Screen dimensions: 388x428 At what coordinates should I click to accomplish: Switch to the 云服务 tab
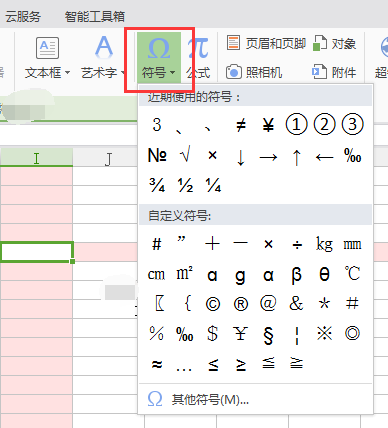23,17
